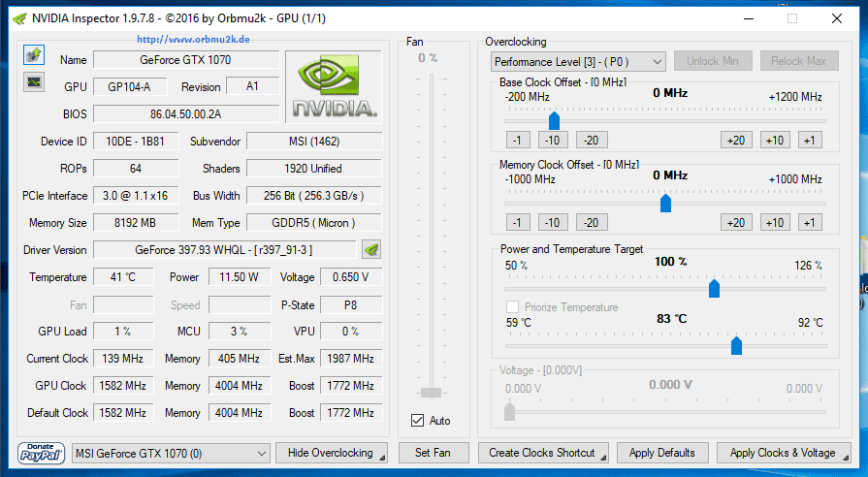Click Base Clock Offset -10 button
Image resolution: width=868 pixels, height=477 pixels.
point(553,140)
